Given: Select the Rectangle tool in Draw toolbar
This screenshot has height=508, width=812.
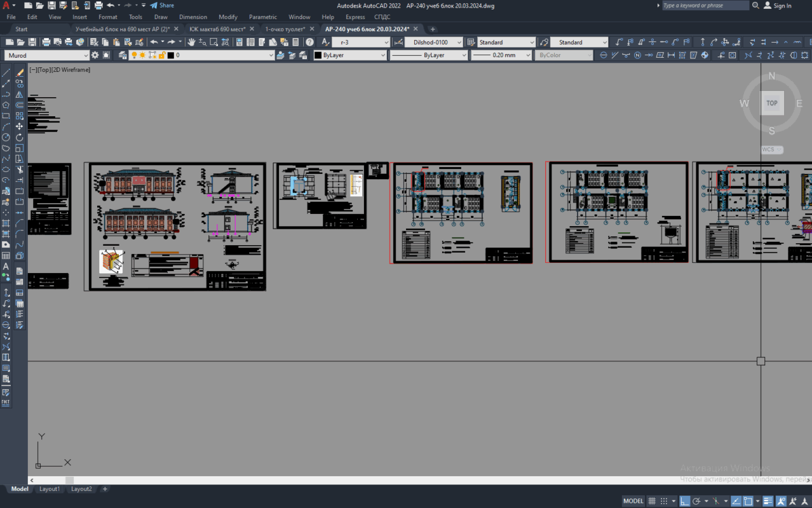Looking at the screenshot, I should pos(6,116).
